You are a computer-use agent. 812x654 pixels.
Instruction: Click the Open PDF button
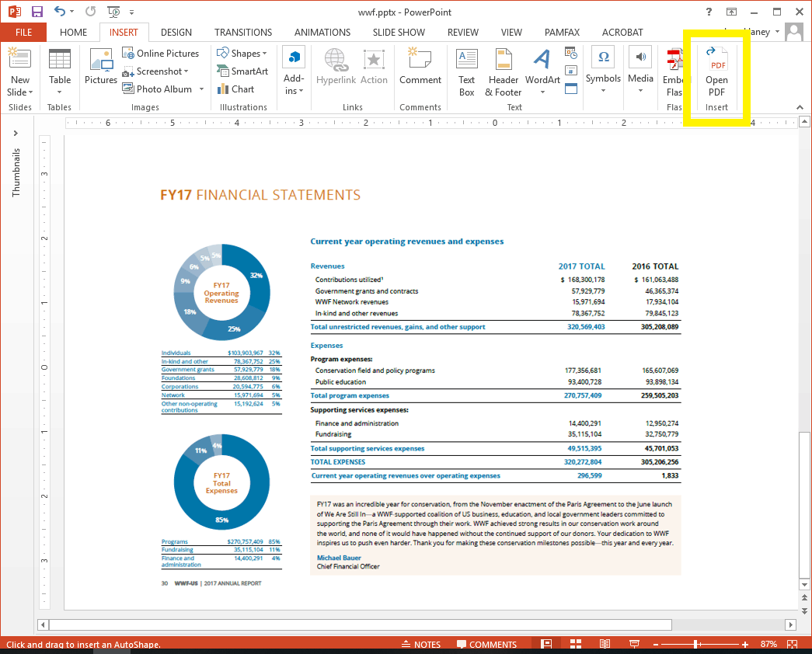[716, 72]
